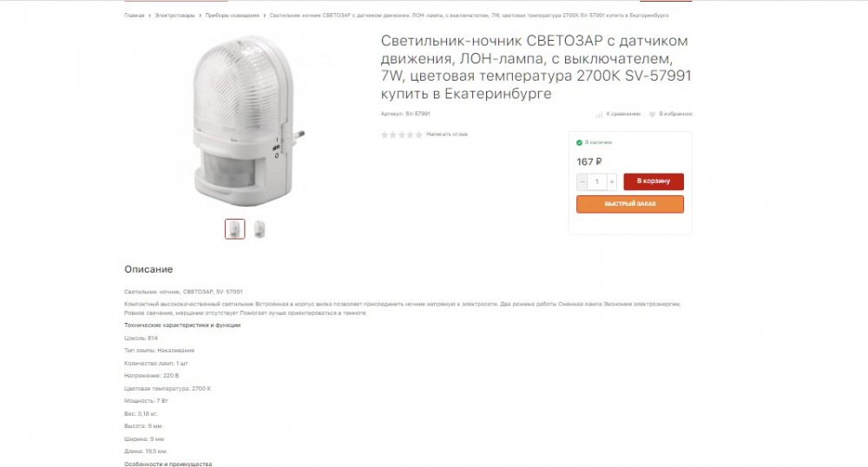Click the first rating star

385,135
